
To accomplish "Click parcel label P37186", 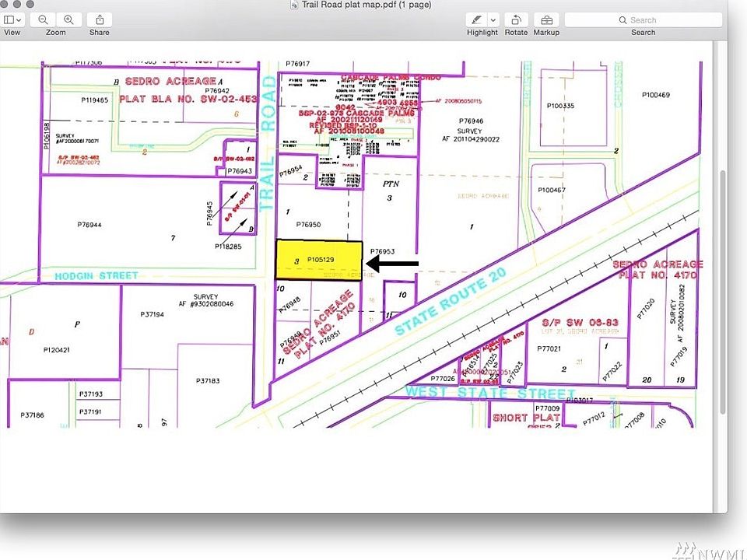I will click(32, 415).
